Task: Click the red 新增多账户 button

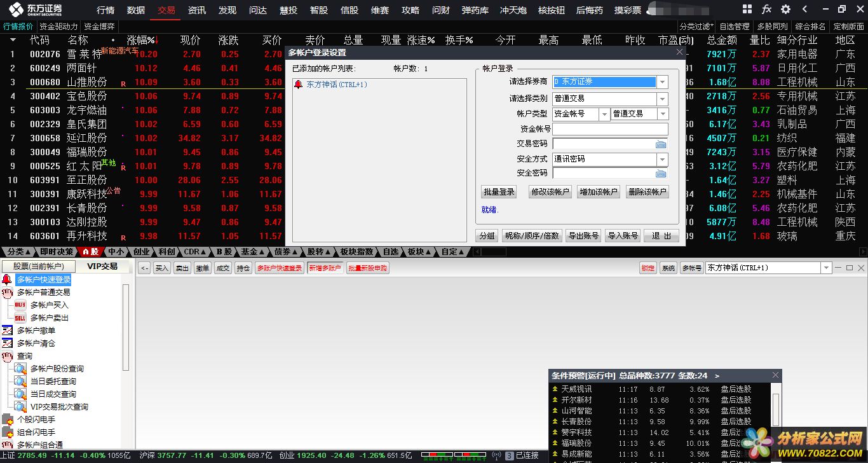Action: [x=324, y=268]
